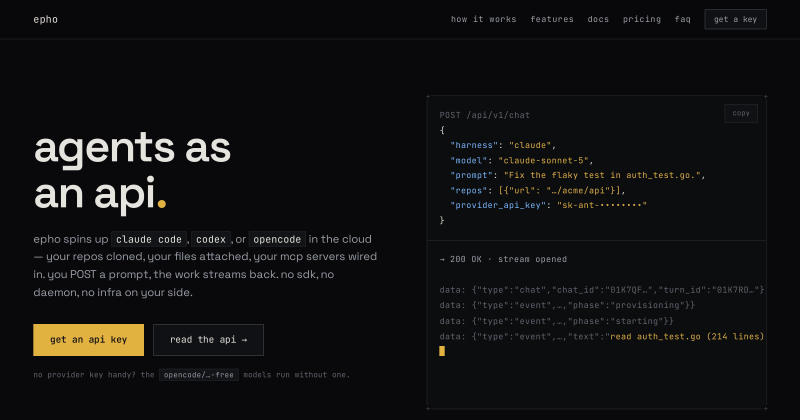Click the 'opencode' chip in the description

coord(277,239)
